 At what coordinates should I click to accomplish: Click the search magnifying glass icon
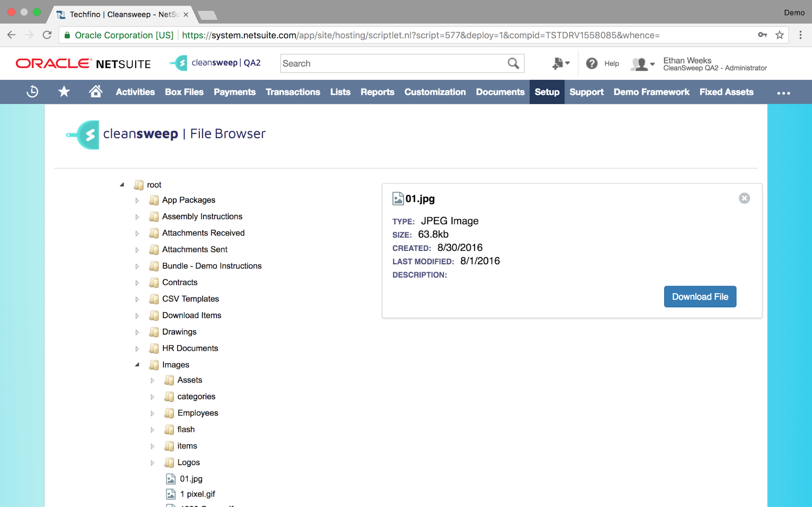point(513,63)
